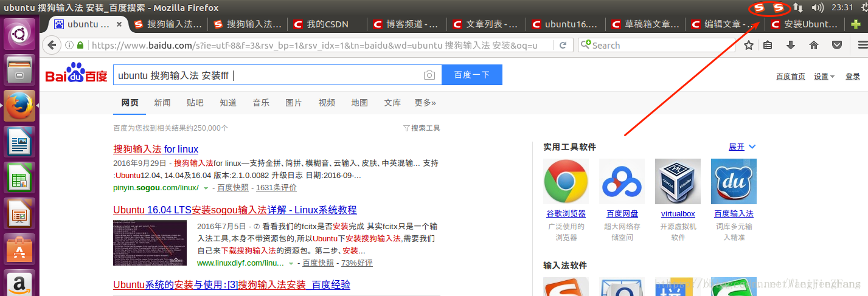The height and width of the screenshot is (296, 868).
Task: Click the Chrome browser icon 谷歌浏览器
Action: click(566, 181)
